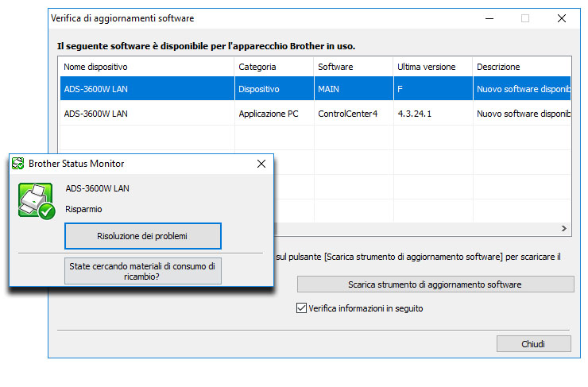This screenshot has width=588, height=387.
Task: Sort by Nome dispositivo column header
Action: click(x=147, y=67)
